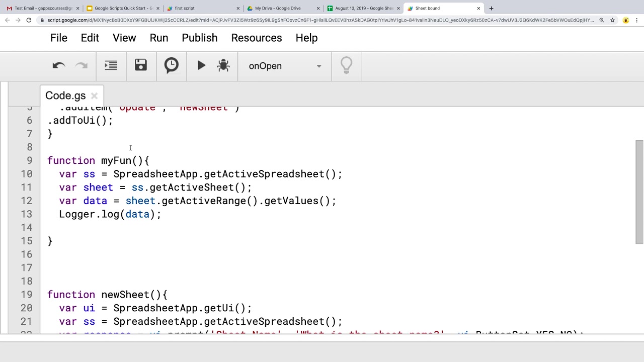Viewport: 644px width, 362px height.
Task: Open the Edit menu
Action: coord(90,38)
